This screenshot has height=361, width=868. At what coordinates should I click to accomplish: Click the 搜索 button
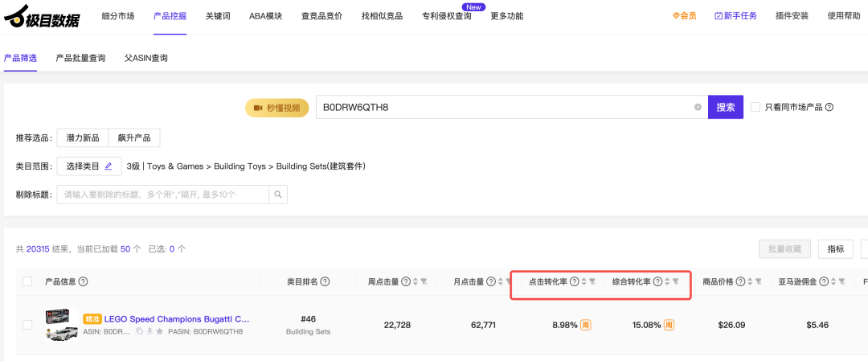(726, 107)
